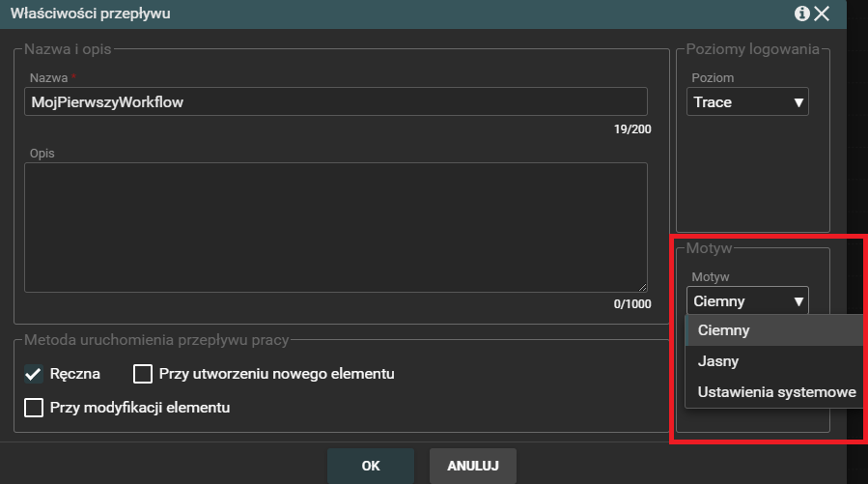Viewport: 868px width, 484px height.
Task: Click the Poziom label above Trace
Action: pos(713,76)
